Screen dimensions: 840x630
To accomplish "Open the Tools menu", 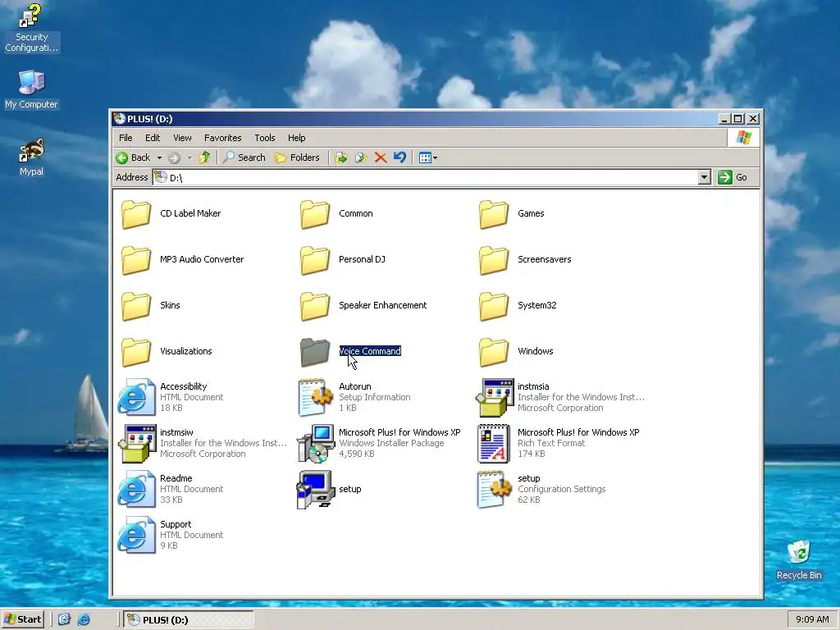I will (265, 138).
